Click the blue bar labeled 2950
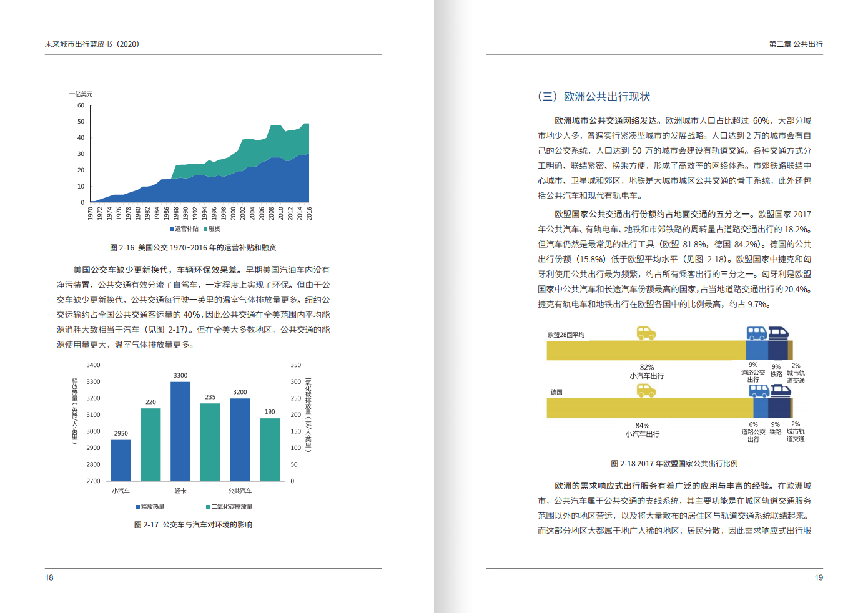Viewport: 868px width, 613px height. point(121,460)
